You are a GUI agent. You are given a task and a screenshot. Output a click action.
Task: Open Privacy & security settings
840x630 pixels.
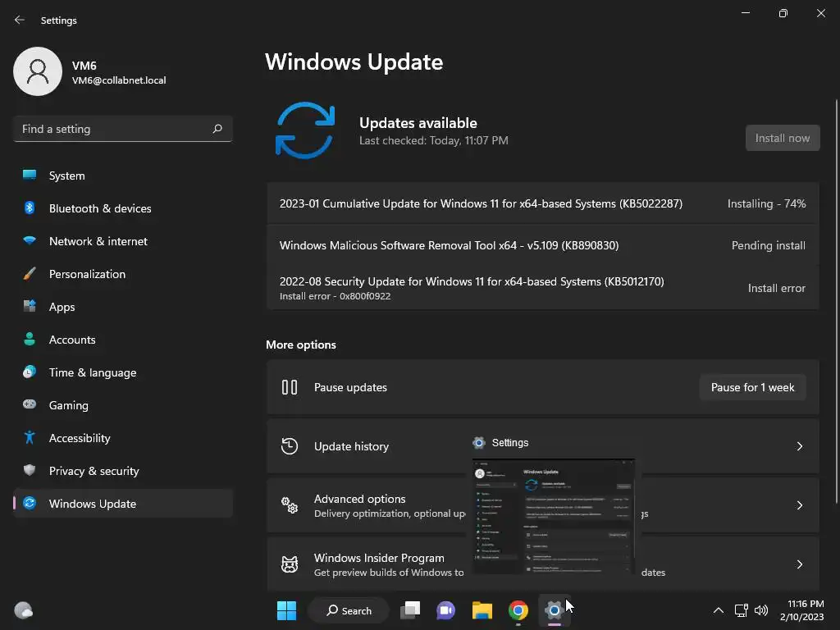pos(123,471)
